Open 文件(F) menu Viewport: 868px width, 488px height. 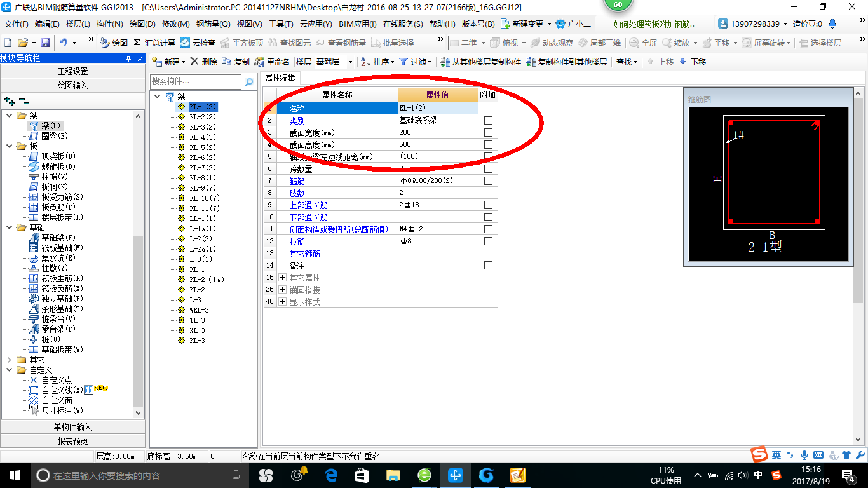pyautogui.click(x=17, y=24)
